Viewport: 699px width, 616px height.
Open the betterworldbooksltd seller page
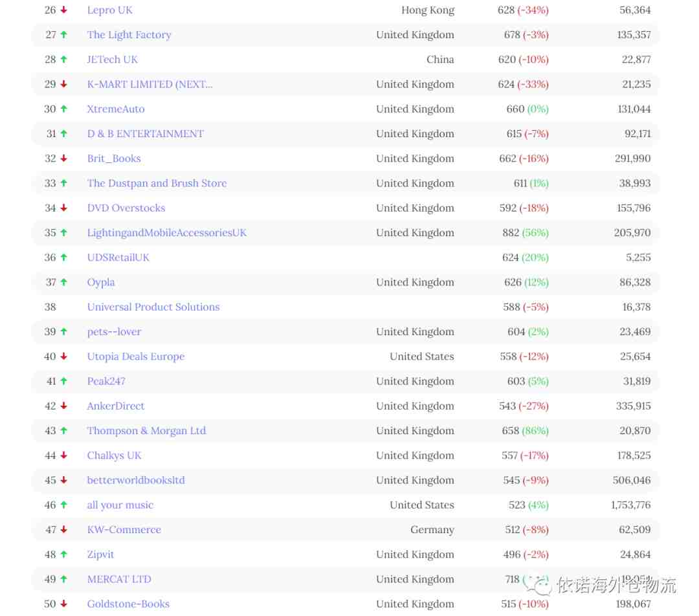(136, 480)
